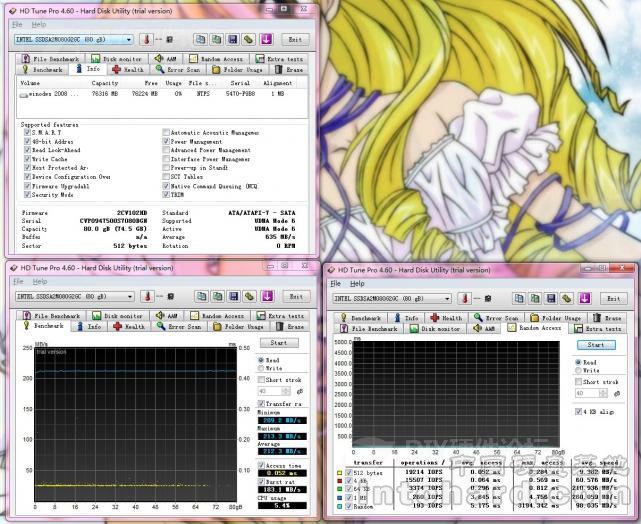641x524 pixels.
Task: Click purple download arrow in Benchmark window
Action: click(267, 296)
